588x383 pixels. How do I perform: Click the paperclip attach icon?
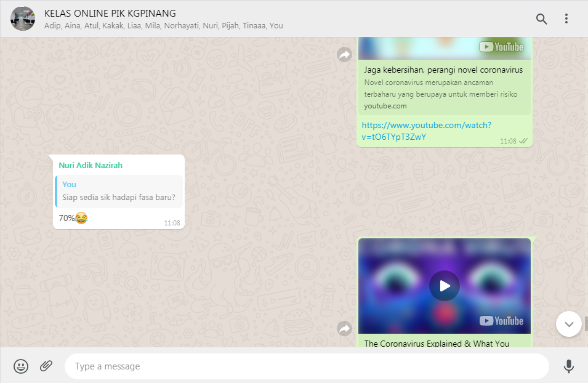(46, 366)
